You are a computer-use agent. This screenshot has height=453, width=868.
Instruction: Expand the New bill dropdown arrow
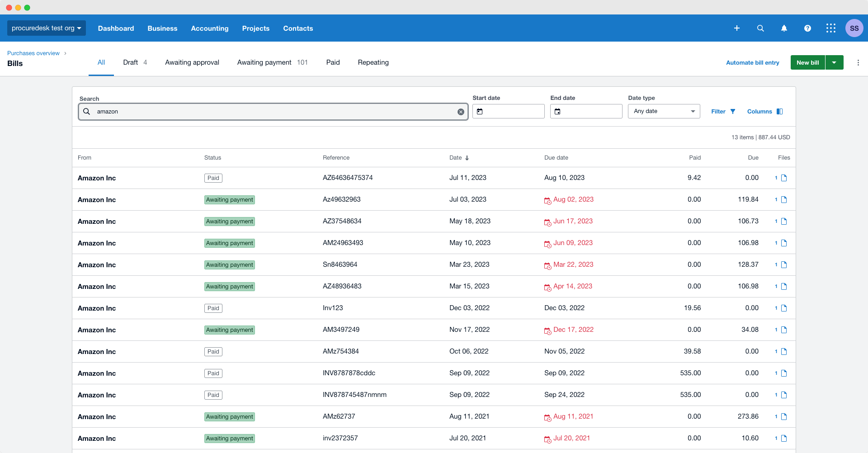coord(834,62)
